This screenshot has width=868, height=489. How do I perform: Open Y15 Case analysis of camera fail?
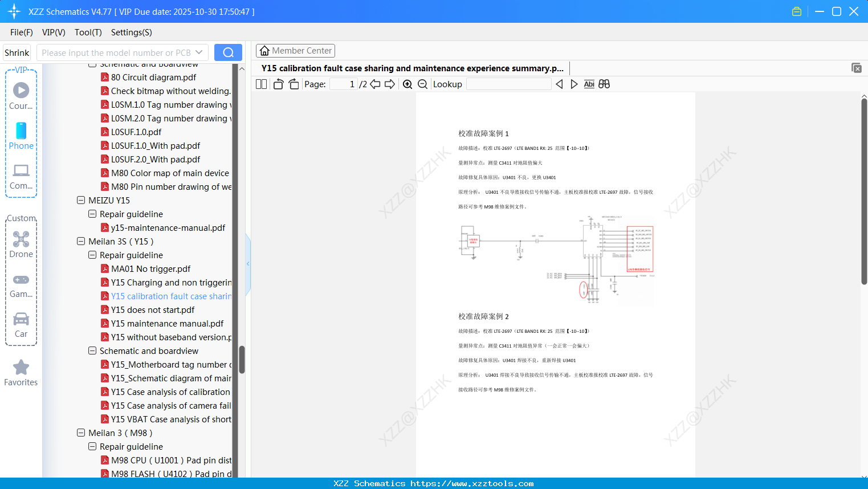tap(172, 405)
